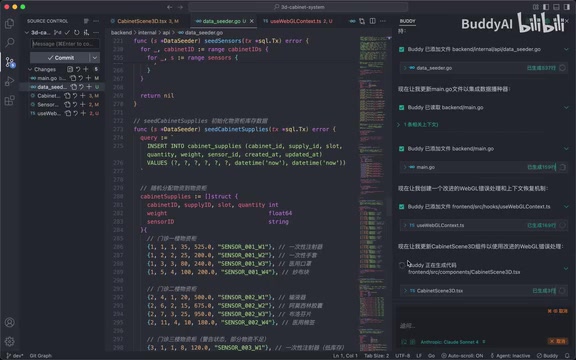576x360 pixels.
Task: Stage all changes via the Changes row plus icon
Action: (86, 69)
